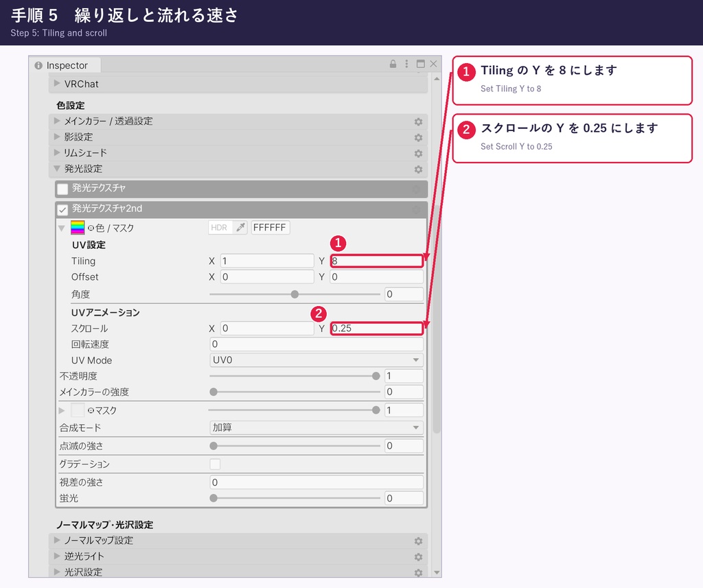
Task: Click the 角度 slider handle
Action: [x=295, y=294]
